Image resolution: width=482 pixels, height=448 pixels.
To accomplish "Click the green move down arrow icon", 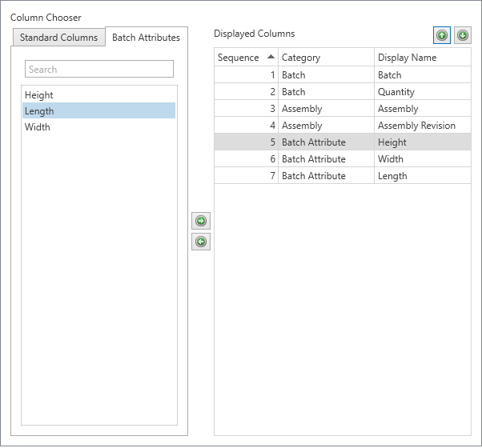I will click(463, 35).
